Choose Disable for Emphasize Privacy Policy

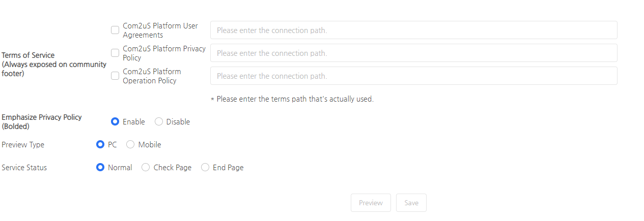pos(159,122)
